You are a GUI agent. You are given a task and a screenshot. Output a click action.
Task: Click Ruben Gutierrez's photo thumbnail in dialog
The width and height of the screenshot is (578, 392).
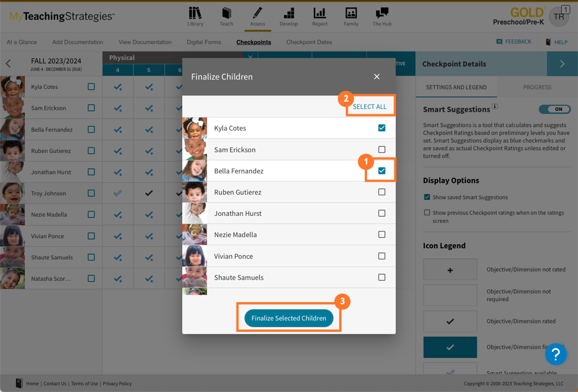point(195,192)
